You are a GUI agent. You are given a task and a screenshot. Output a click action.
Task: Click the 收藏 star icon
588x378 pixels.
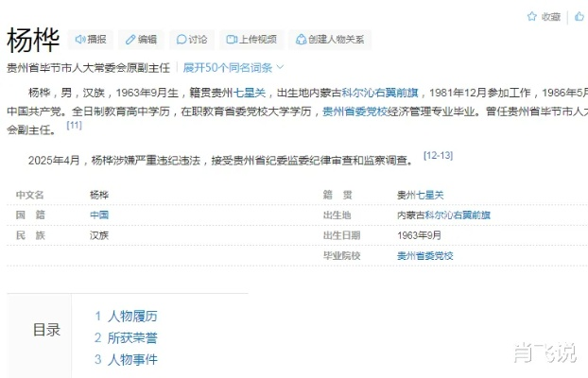pyautogui.click(x=531, y=16)
